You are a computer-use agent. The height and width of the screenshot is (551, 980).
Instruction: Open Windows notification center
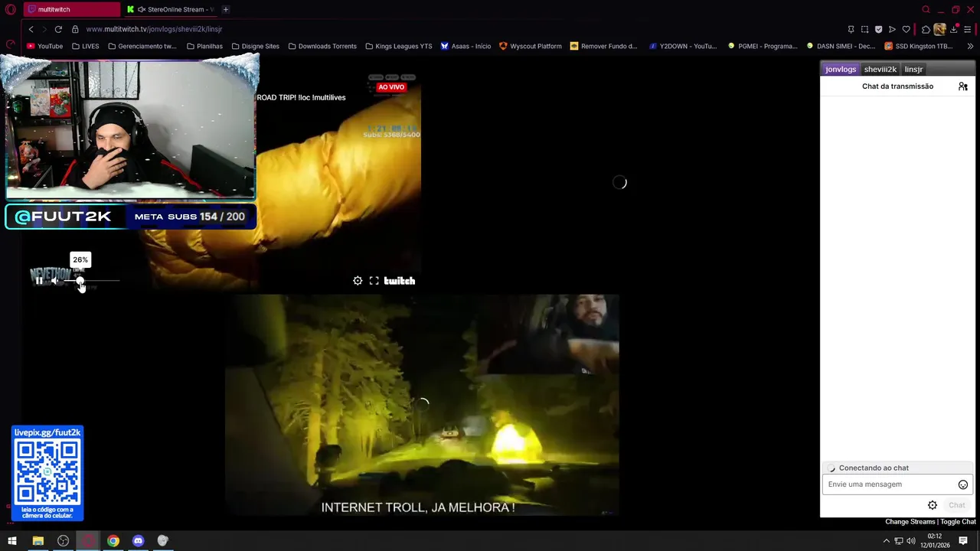[963, 541]
